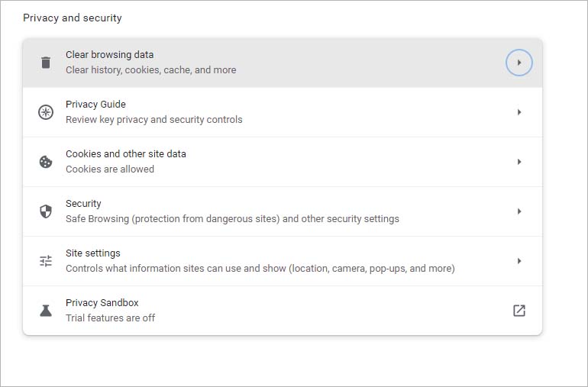Click the Privacy Sandbox title text
Viewport: 588px width, 387px height.
tap(102, 302)
